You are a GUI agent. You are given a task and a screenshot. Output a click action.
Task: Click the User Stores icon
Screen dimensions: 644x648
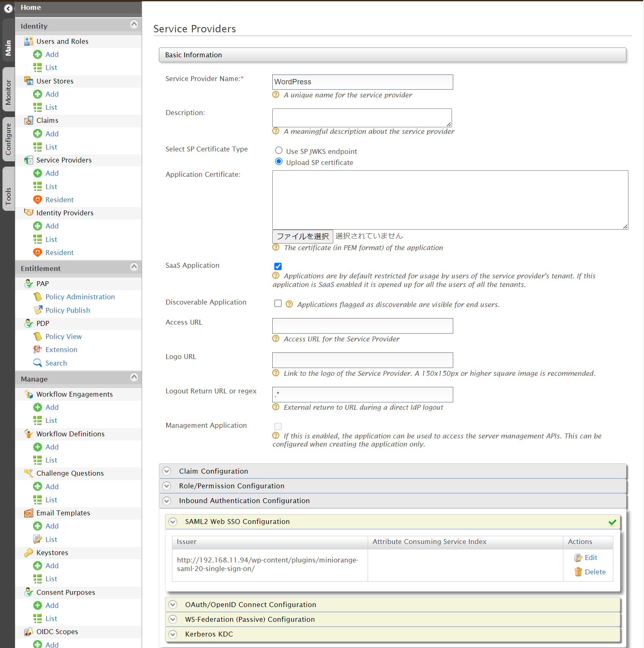(x=29, y=81)
